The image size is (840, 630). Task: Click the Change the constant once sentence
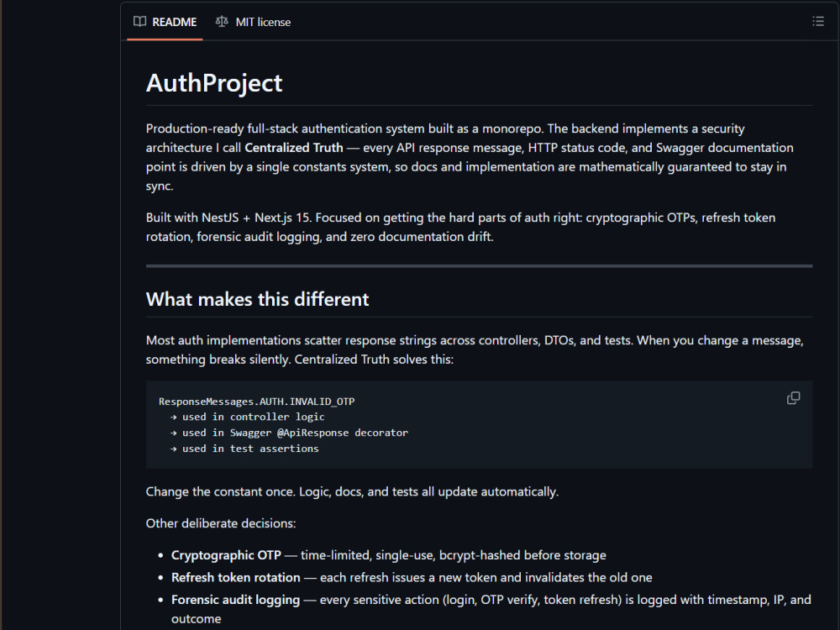[352, 491]
